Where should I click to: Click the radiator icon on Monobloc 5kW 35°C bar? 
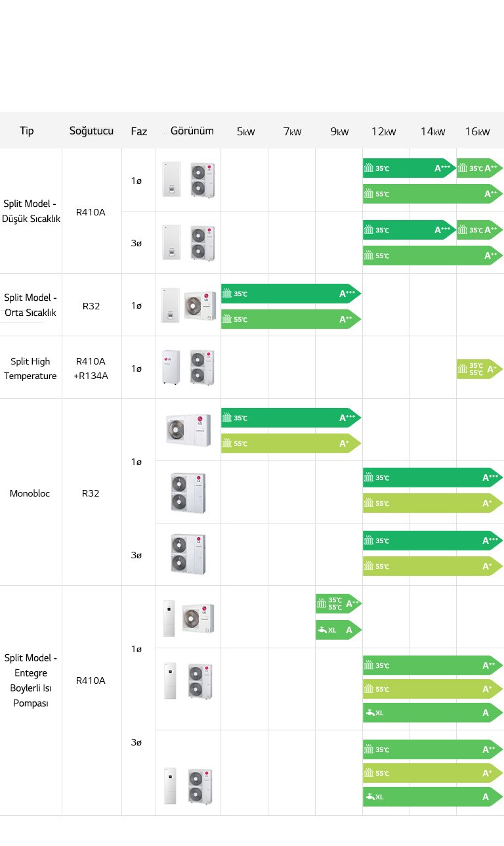point(227,418)
